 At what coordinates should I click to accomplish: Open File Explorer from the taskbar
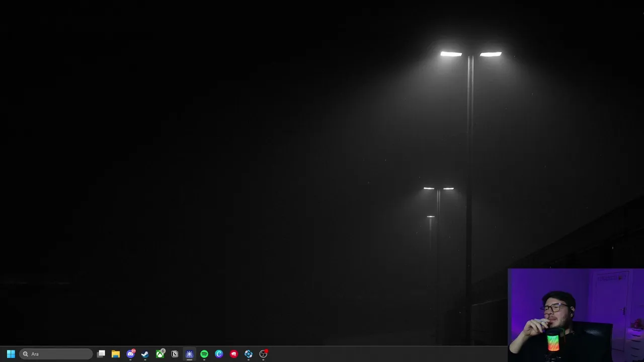pos(116,354)
